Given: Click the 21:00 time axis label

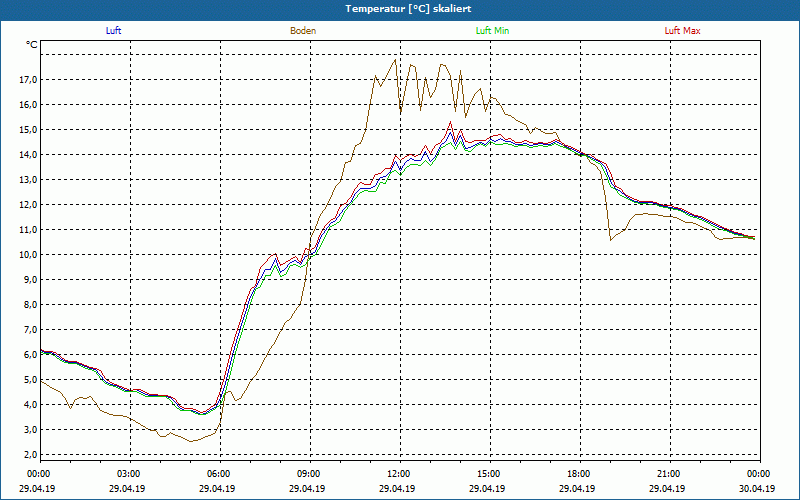Looking at the screenshot, I should pyautogui.click(x=667, y=474).
